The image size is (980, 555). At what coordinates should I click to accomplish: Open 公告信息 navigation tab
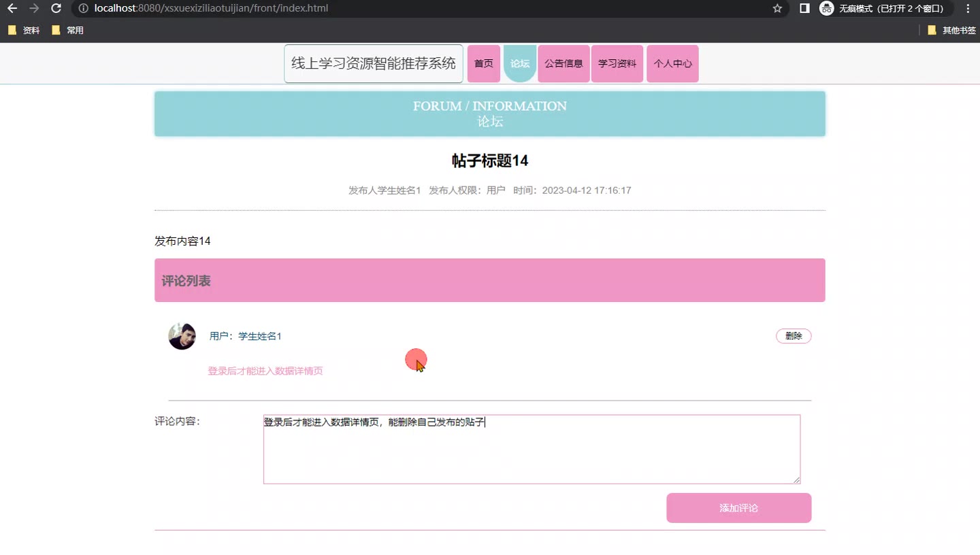click(563, 64)
